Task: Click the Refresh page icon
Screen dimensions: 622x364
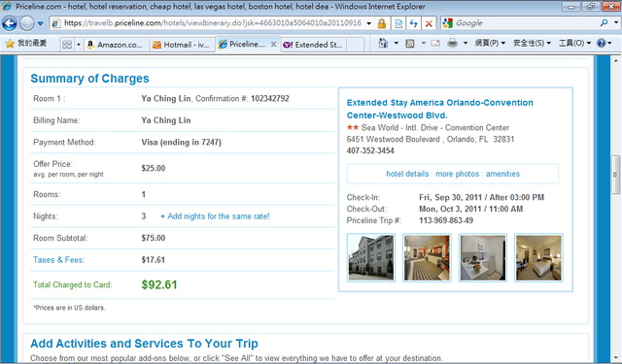Action: [414, 23]
